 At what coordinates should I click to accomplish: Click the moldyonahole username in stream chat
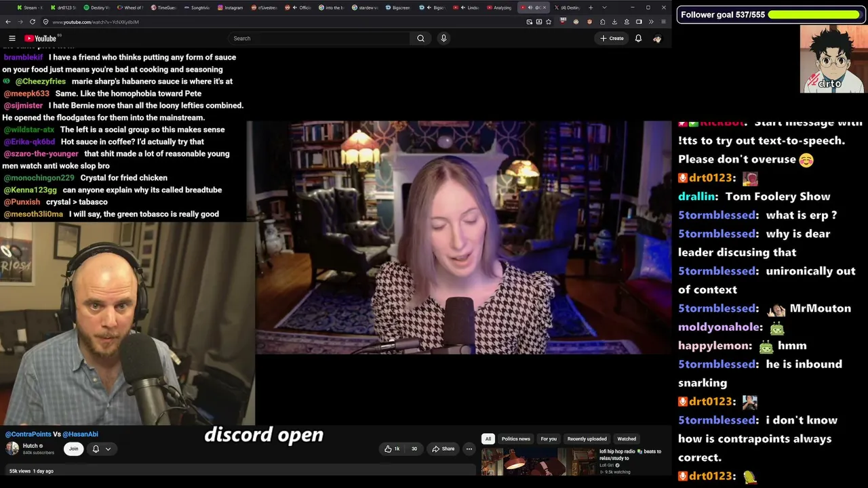point(719,327)
